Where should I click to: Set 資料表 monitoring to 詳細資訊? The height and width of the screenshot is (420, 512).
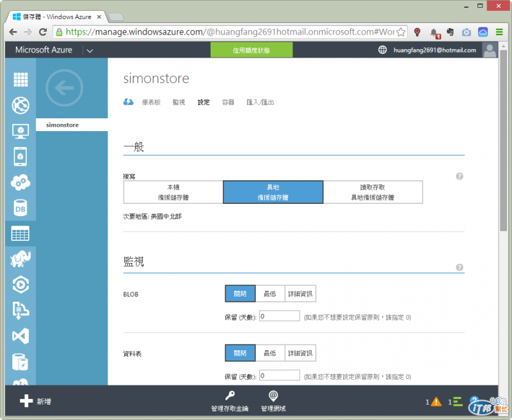pyautogui.click(x=300, y=353)
